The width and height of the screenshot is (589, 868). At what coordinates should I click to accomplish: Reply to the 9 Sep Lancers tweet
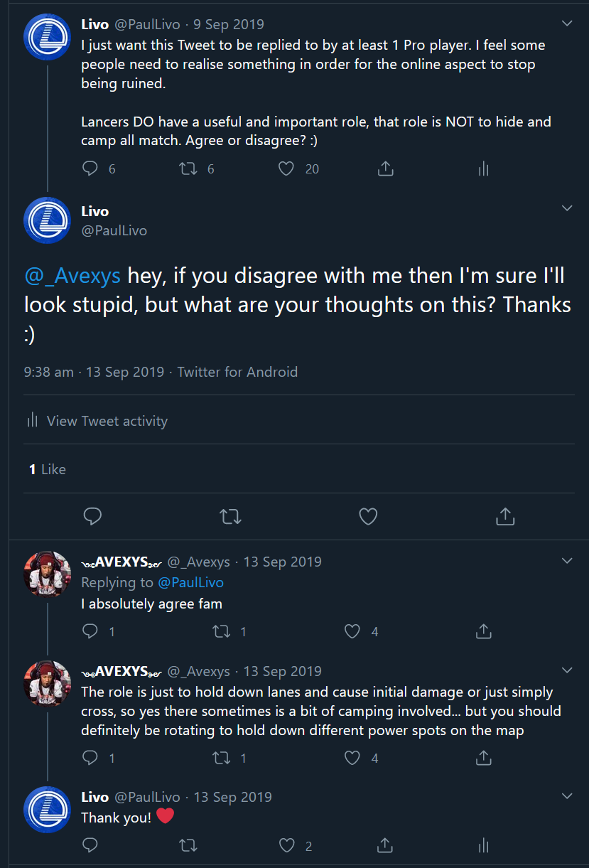(90, 168)
